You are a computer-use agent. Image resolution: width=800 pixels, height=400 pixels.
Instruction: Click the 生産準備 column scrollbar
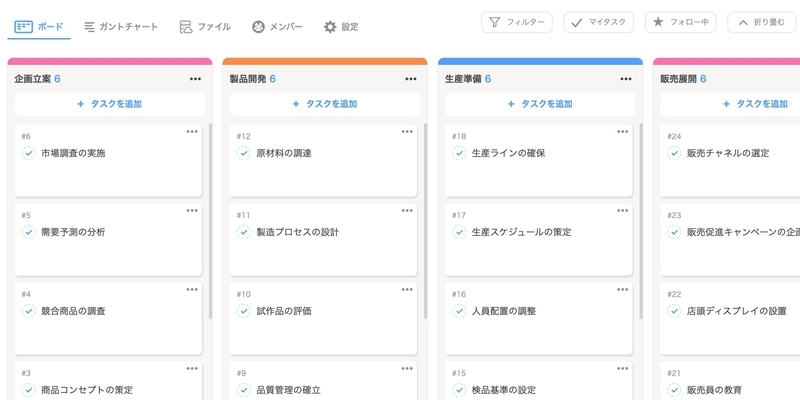coord(641,221)
